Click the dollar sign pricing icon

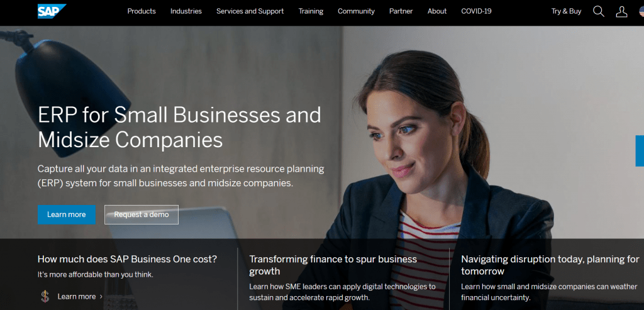click(45, 296)
